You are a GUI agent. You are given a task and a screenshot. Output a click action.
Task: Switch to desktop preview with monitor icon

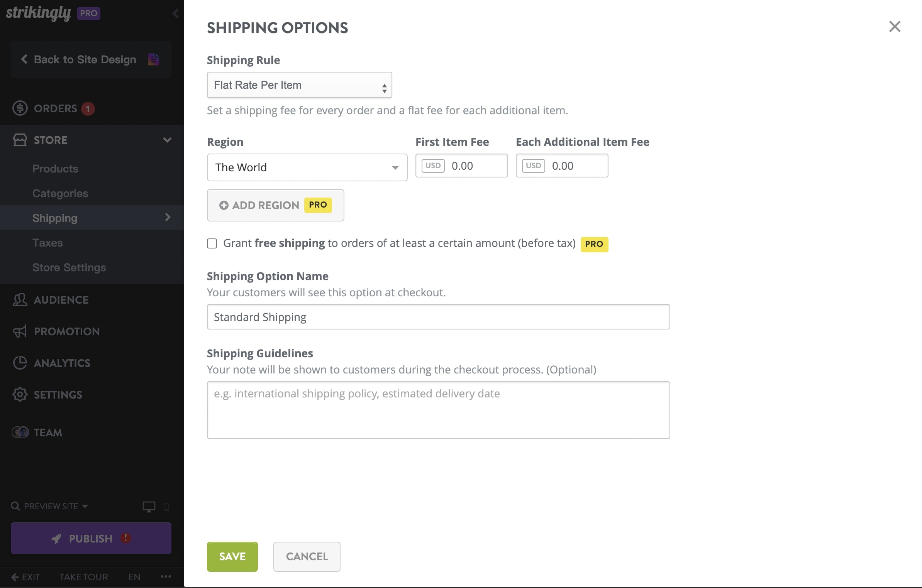(149, 506)
